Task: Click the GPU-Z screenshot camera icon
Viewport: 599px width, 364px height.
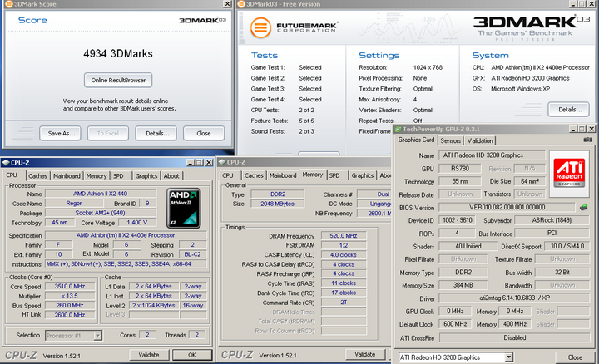Action: coord(587,140)
